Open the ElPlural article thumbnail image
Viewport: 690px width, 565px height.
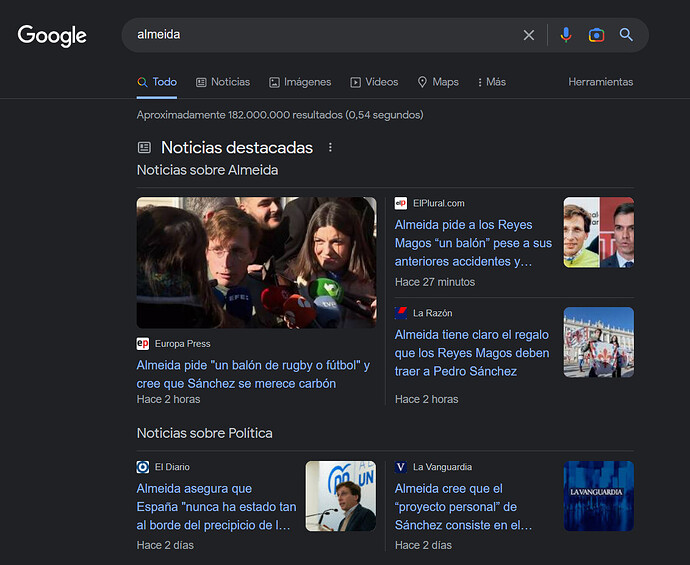(599, 232)
